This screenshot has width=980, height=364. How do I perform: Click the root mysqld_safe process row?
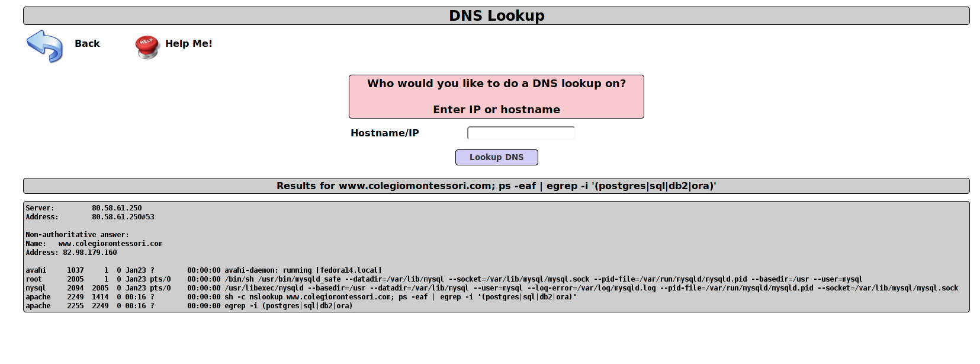tap(443, 279)
